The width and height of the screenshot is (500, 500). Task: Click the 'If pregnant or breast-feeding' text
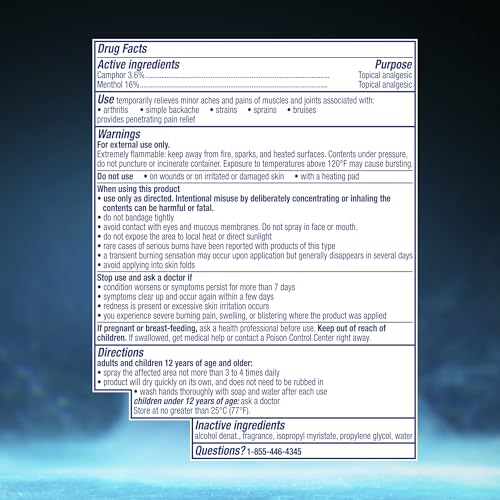point(147,328)
